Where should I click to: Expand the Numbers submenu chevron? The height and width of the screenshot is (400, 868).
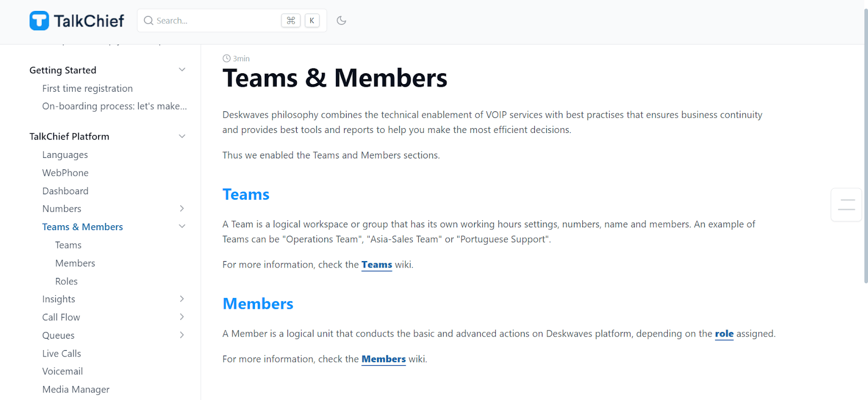pos(182,208)
